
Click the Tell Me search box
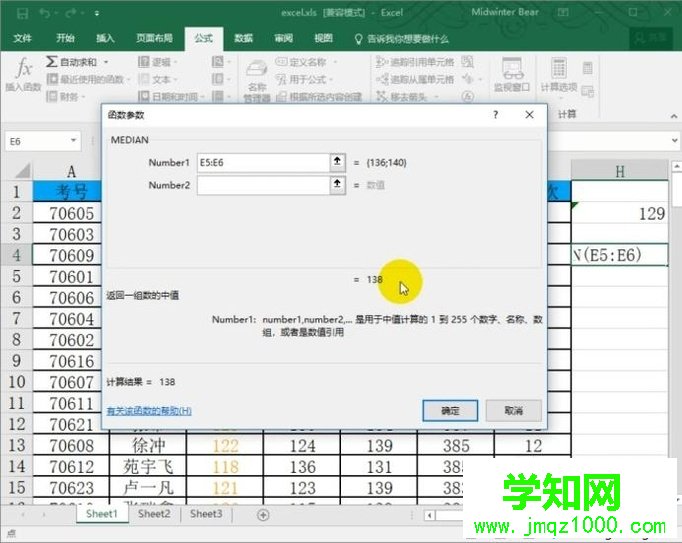pyautogui.click(x=402, y=39)
